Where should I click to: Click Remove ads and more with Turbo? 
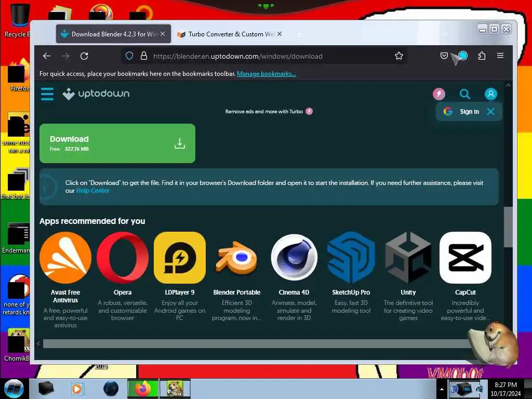pyautogui.click(x=269, y=111)
